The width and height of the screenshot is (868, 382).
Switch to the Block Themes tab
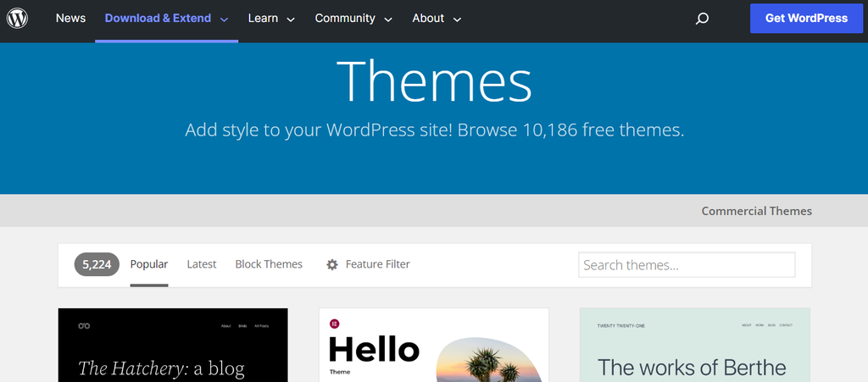tap(269, 264)
